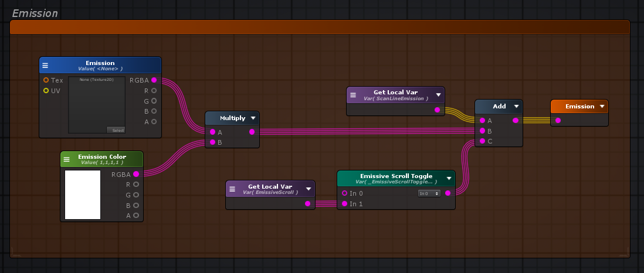Click input port B of the Add node

point(482,131)
